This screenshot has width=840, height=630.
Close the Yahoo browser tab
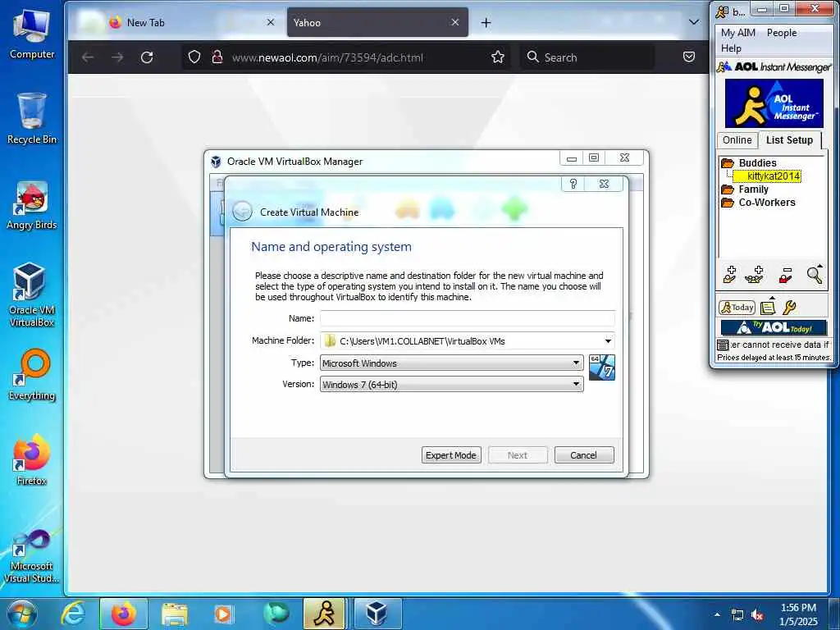[x=454, y=22]
